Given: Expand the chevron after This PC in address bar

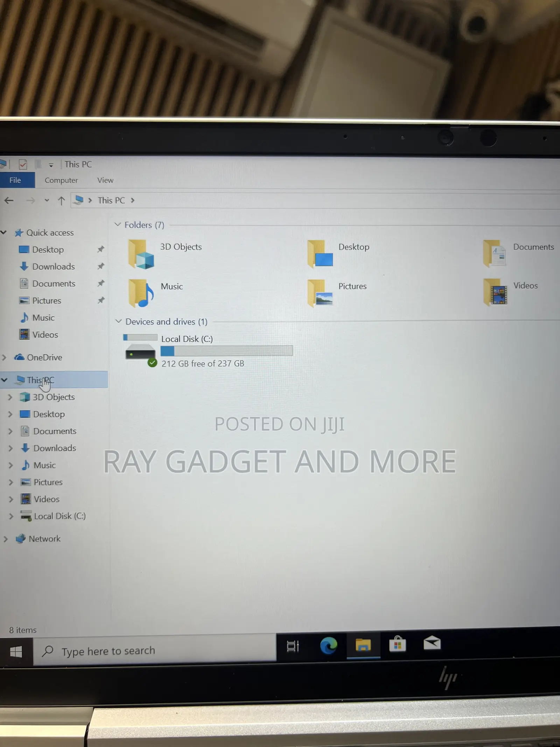Looking at the screenshot, I should (x=133, y=200).
